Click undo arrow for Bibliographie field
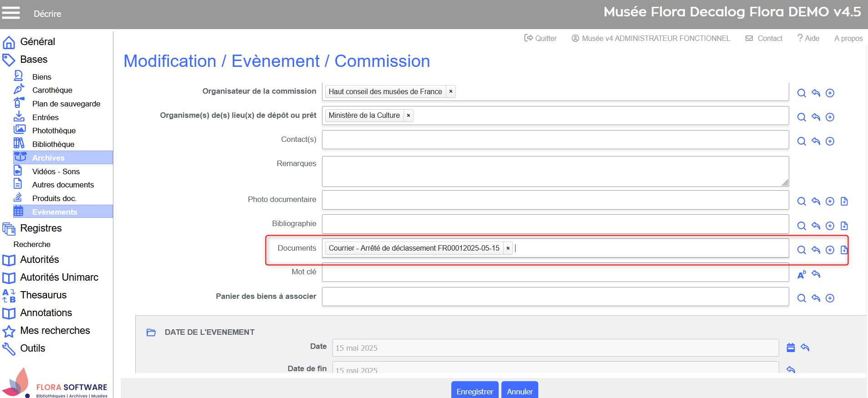868x398 pixels. coord(816,226)
